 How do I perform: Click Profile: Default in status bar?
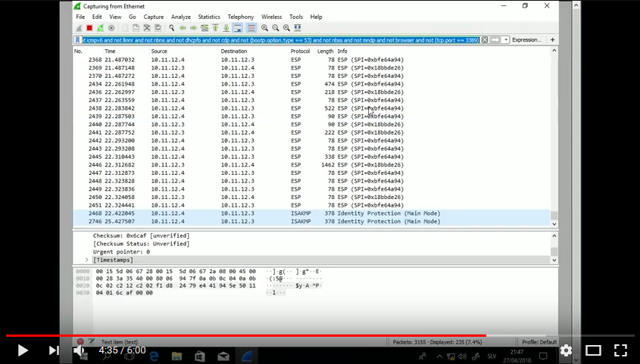[x=539, y=342]
